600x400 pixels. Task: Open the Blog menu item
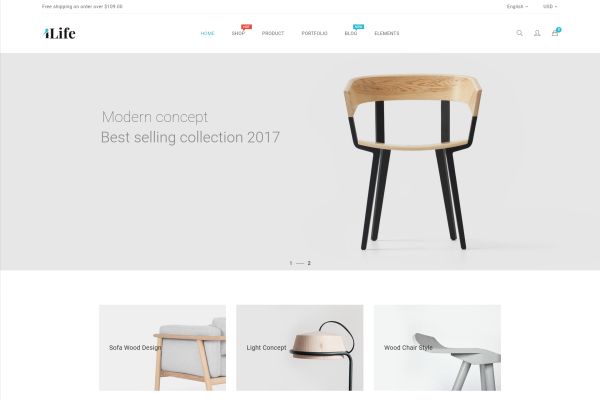(x=351, y=33)
